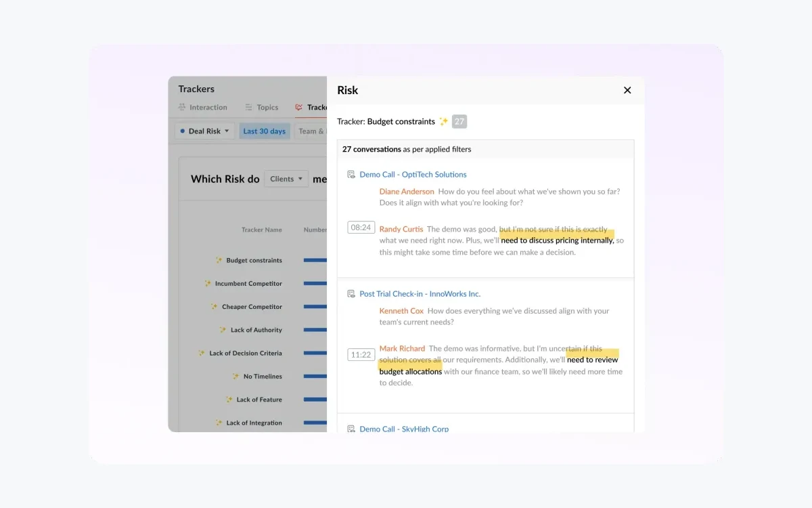The width and height of the screenshot is (812, 508).
Task: Click the sparkle icon beside Cheaper Competitor row
Action: [x=215, y=307]
